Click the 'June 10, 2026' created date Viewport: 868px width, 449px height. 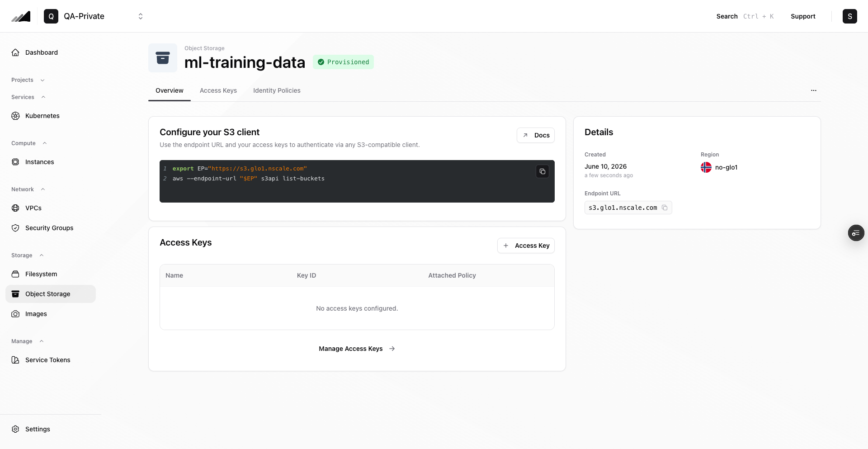605,166
